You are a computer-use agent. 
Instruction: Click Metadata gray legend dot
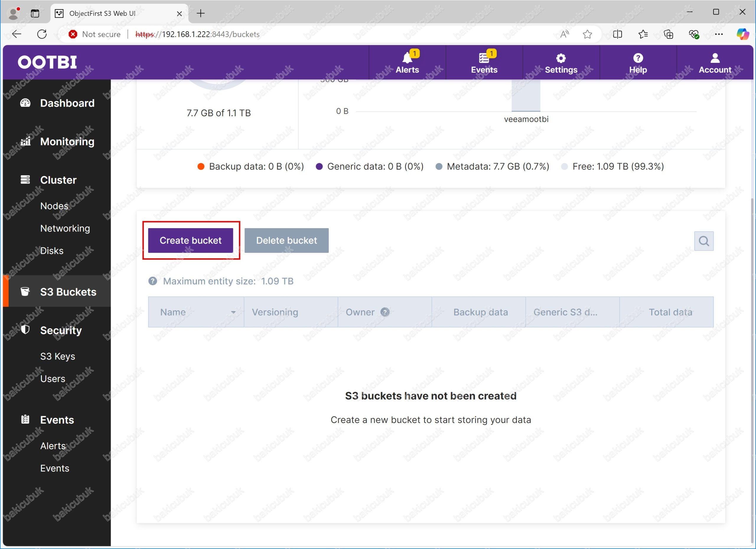point(439,166)
